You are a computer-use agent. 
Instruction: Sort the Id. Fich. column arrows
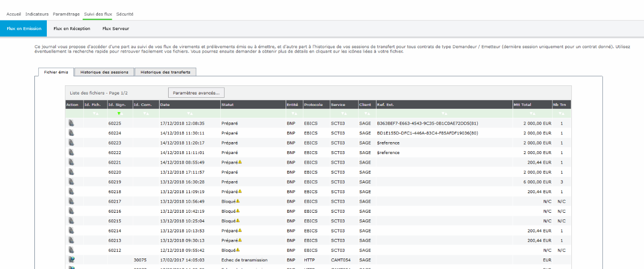point(95,114)
